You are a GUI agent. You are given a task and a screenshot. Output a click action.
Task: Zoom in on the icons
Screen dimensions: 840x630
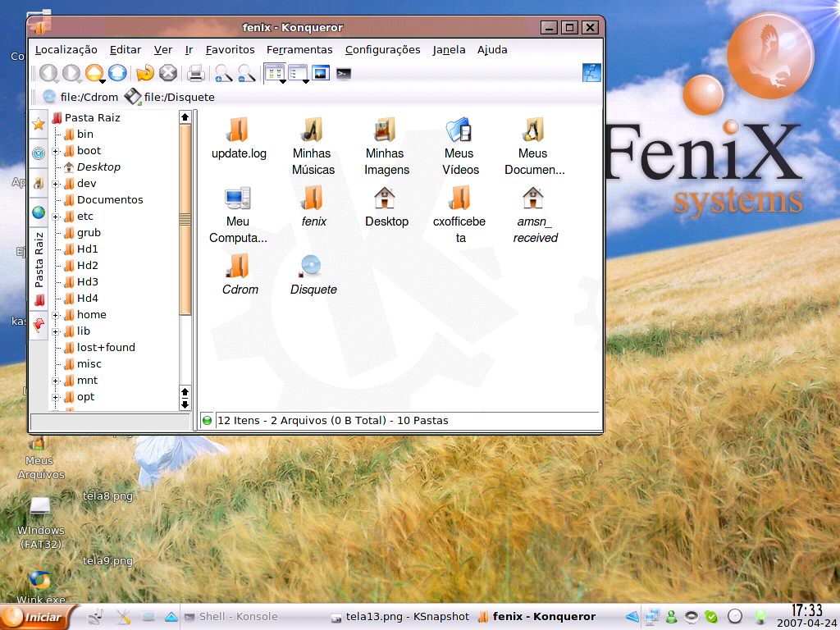223,73
